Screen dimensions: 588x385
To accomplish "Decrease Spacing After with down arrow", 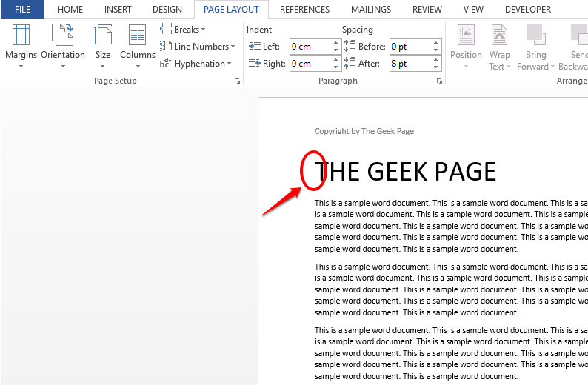I will (435, 67).
